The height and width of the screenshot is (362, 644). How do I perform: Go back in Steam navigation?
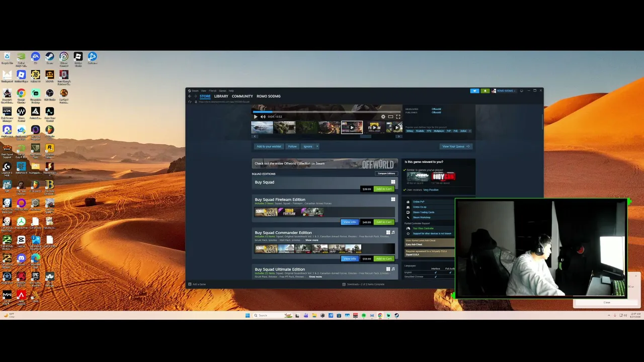[x=190, y=96]
